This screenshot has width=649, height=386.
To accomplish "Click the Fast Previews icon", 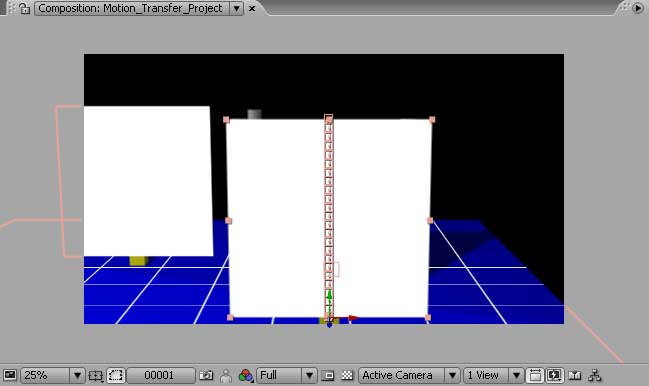I will pos(554,376).
